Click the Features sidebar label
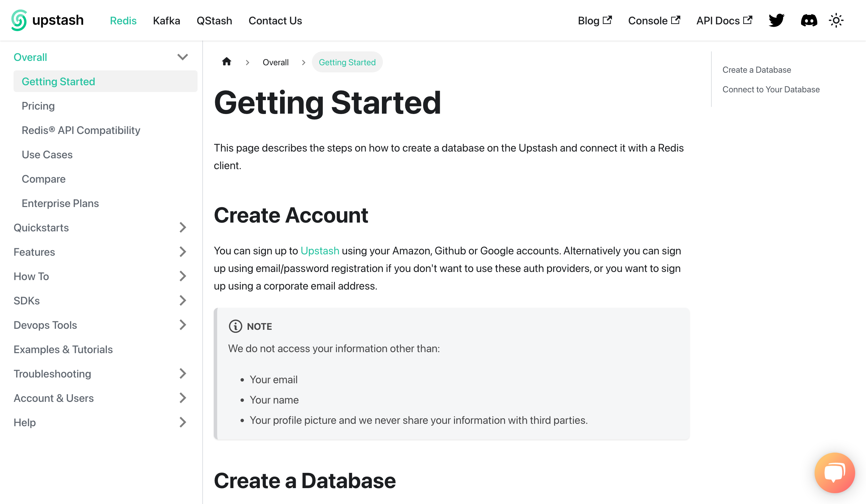This screenshot has height=504, width=866. tap(34, 252)
